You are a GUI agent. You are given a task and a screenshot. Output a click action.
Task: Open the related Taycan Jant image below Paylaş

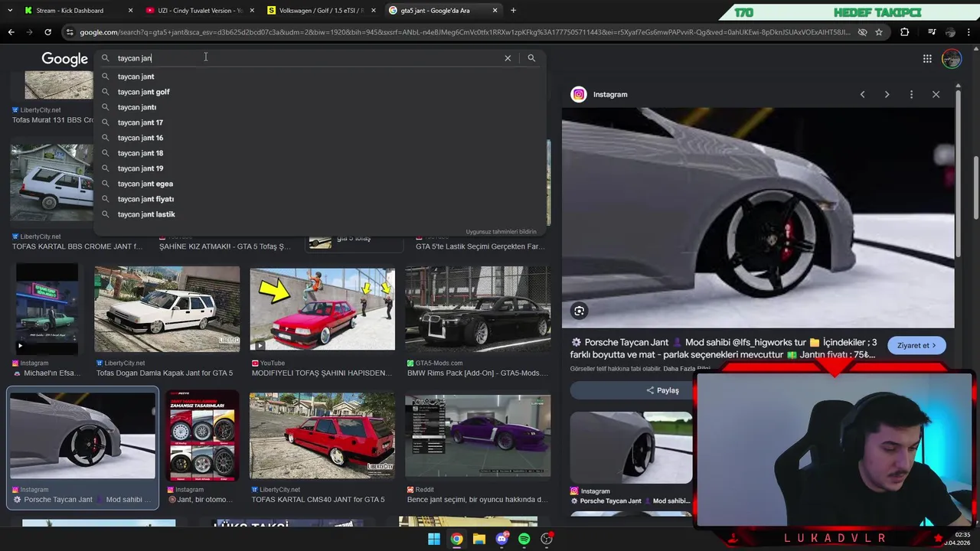coord(631,448)
